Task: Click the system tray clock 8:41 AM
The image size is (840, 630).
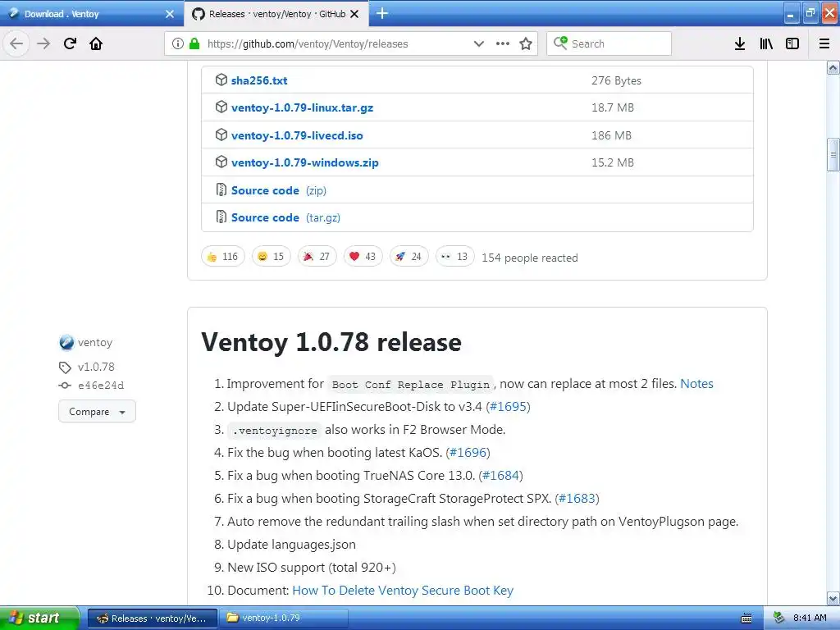Action: (810, 619)
